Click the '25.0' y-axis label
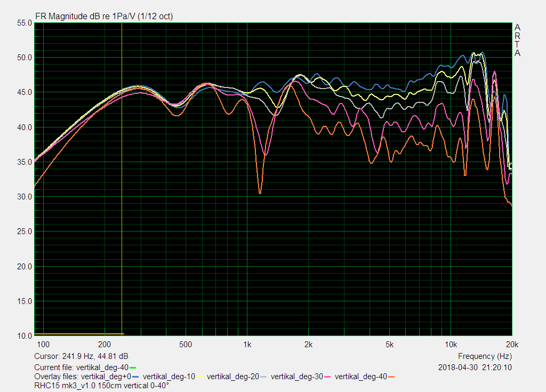 click(x=25, y=231)
